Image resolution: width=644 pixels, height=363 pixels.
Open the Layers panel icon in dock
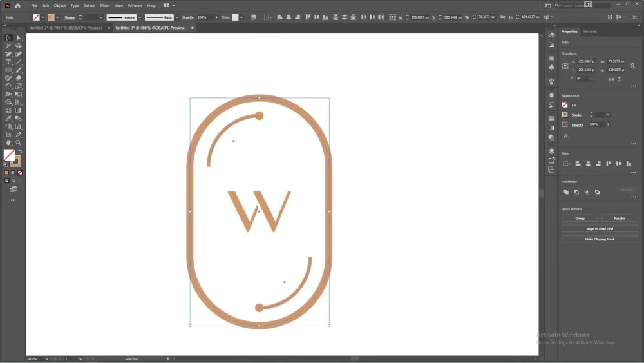click(552, 151)
